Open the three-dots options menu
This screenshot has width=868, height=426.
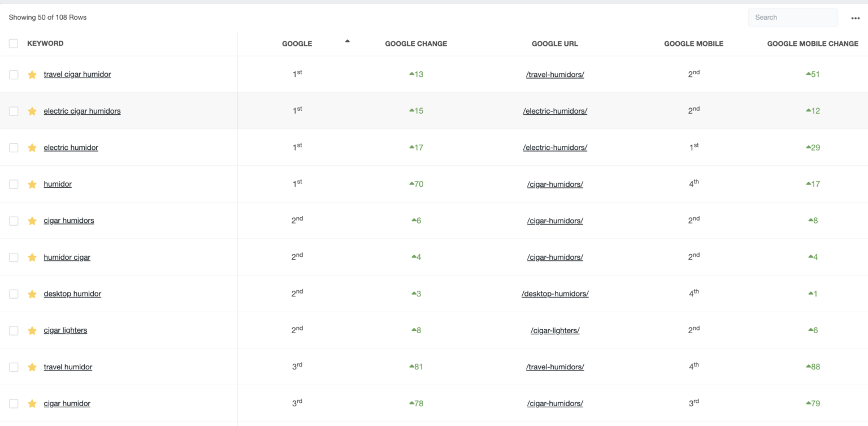click(855, 18)
